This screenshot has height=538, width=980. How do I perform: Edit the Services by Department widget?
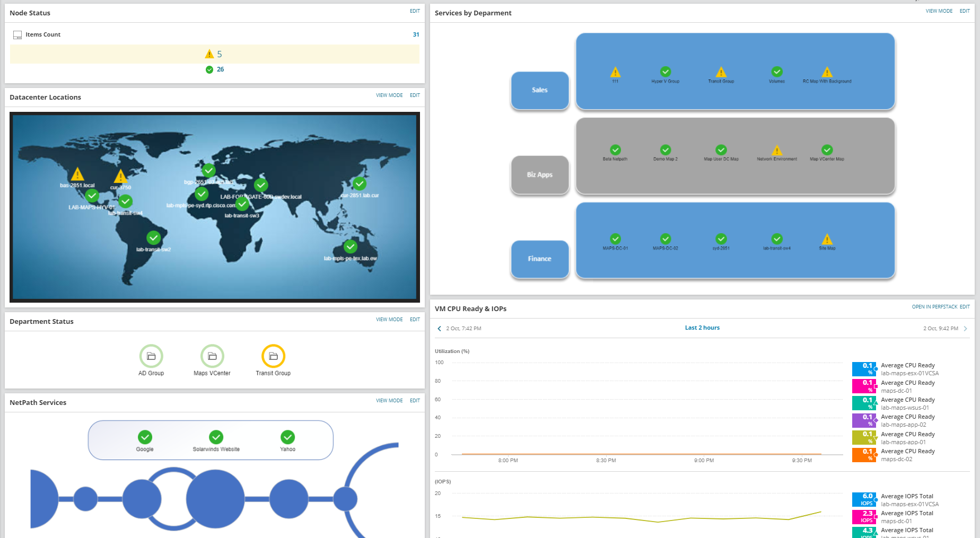point(965,11)
